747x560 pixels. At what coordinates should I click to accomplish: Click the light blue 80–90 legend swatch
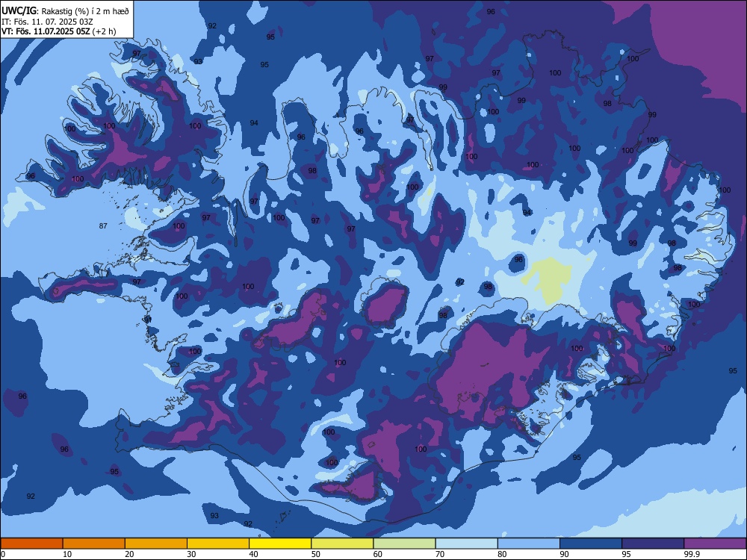coord(529,544)
